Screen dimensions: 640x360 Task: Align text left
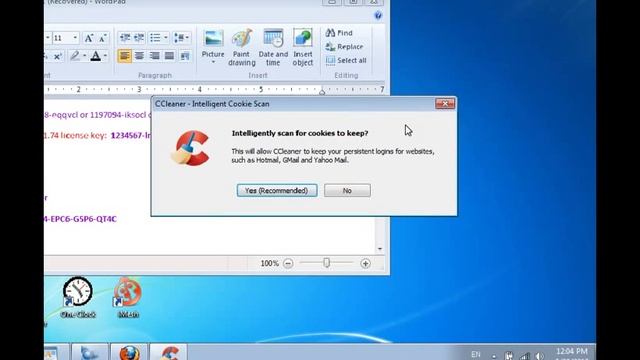(124, 56)
